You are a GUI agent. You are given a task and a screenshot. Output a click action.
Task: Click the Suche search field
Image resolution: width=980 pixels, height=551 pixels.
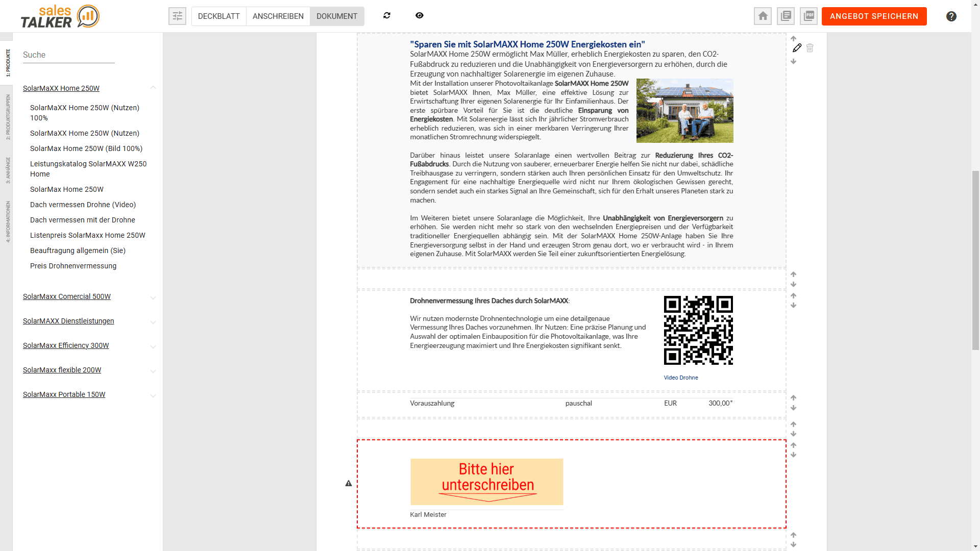69,55
